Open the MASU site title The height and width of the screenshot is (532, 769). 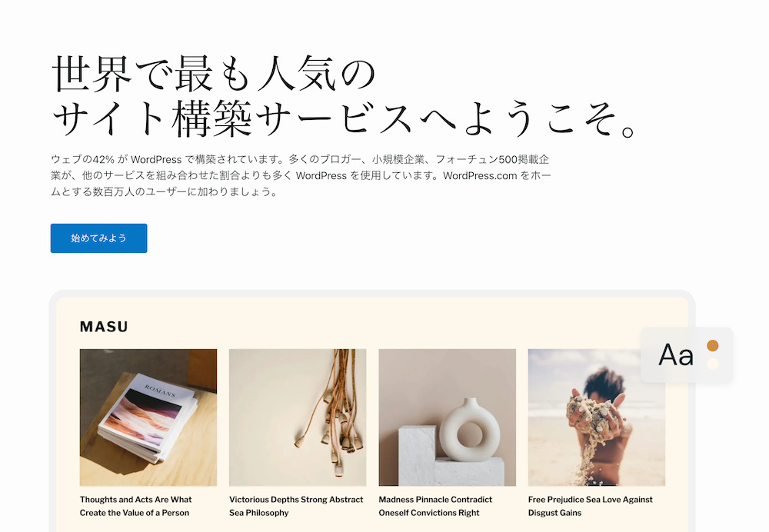pyautogui.click(x=104, y=327)
